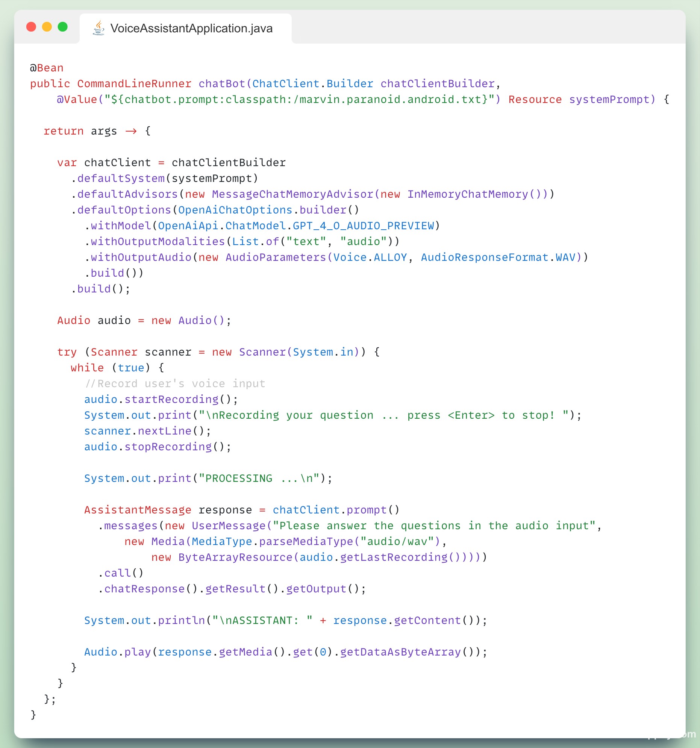Image resolution: width=700 pixels, height=748 pixels.
Task: Click the AudioResponseFormat class reference
Action: pyautogui.click(x=484, y=258)
